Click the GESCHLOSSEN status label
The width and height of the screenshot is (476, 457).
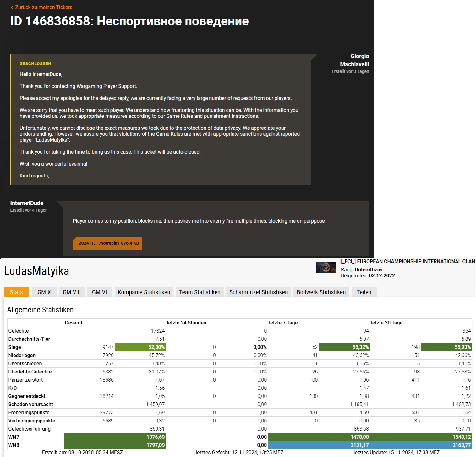pyautogui.click(x=35, y=63)
